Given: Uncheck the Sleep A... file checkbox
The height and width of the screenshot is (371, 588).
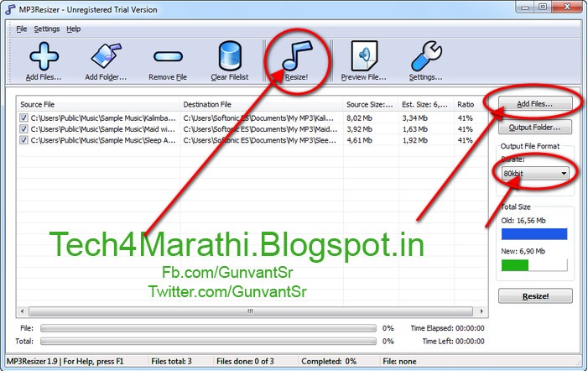Looking at the screenshot, I should (x=23, y=140).
